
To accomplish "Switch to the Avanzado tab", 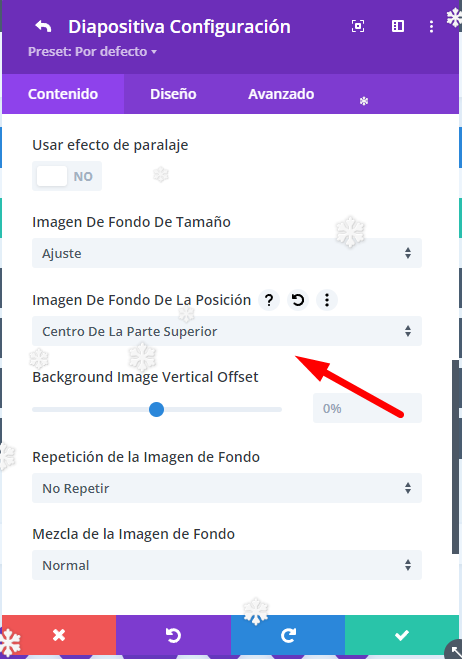I will [x=281, y=94].
